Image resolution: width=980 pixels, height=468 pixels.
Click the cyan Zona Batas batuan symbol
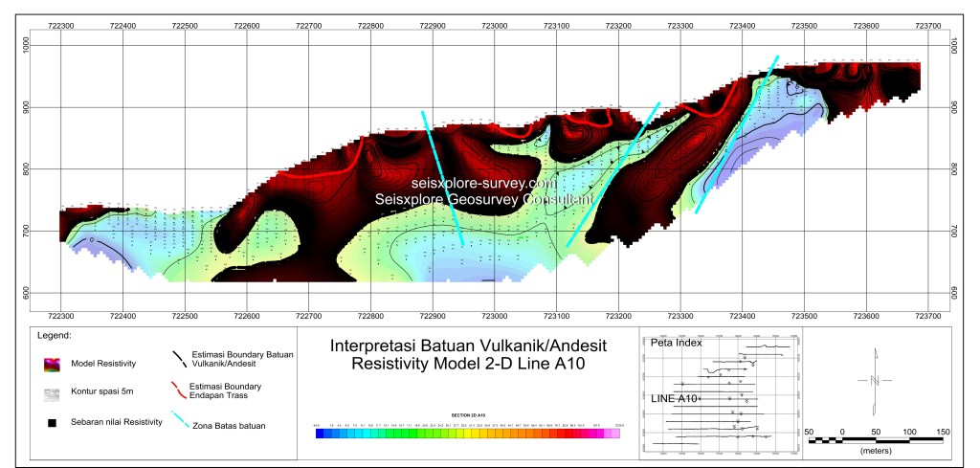pos(178,419)
